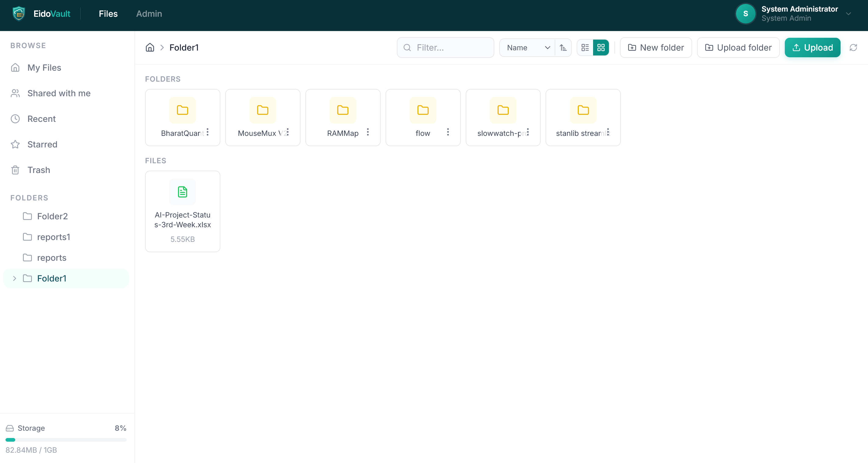The image size is (868, 463).
Task: Open Recent files
Action: click(67, 119)
